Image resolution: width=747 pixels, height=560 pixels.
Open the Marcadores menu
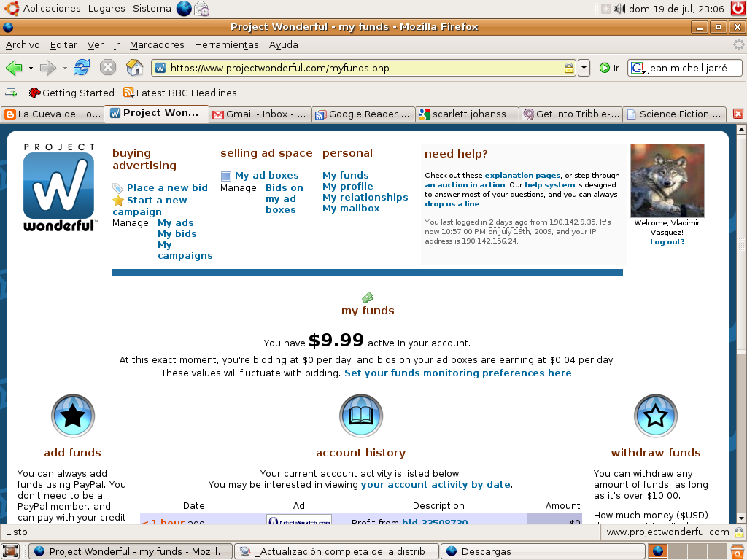click(157, 44)
